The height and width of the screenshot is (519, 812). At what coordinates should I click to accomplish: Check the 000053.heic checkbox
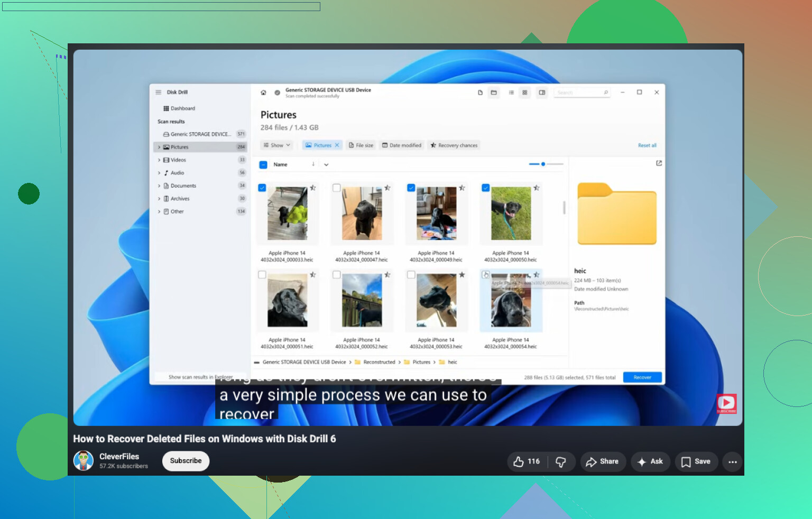pos(411,275)
